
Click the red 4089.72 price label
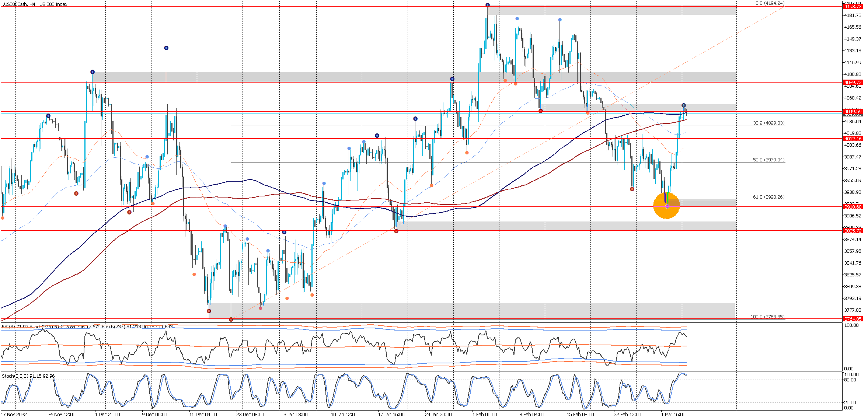pyautogui.click(x=853, y=83)
